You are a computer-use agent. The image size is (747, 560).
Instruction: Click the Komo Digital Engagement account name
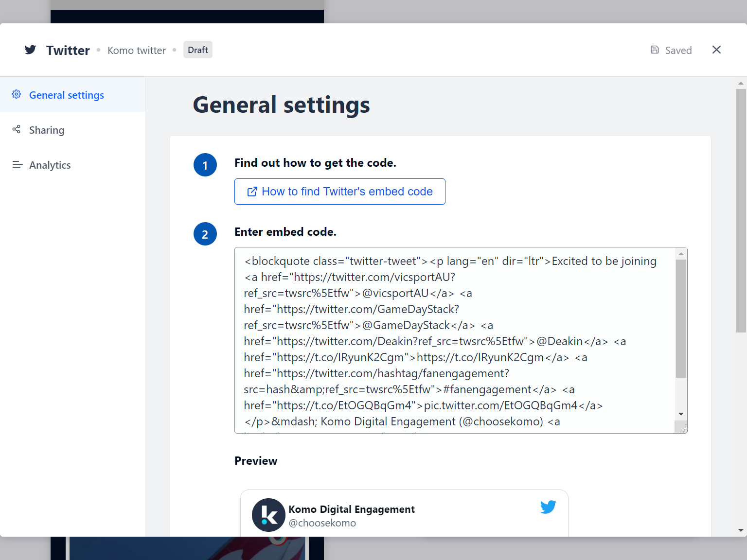point(351,509)
